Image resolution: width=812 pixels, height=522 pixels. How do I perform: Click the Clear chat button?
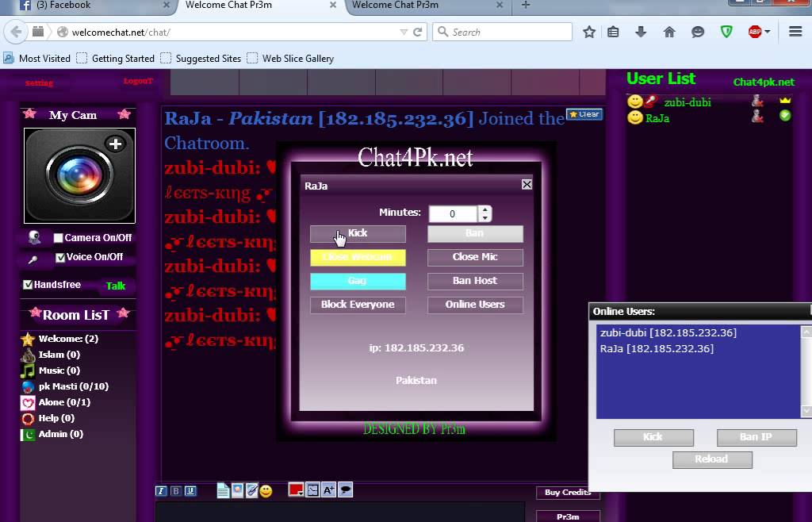[x=584, y=114]
